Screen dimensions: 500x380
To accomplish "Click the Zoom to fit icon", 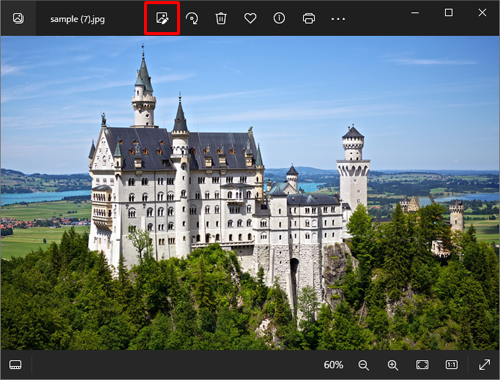I will [x=422, y=365].
